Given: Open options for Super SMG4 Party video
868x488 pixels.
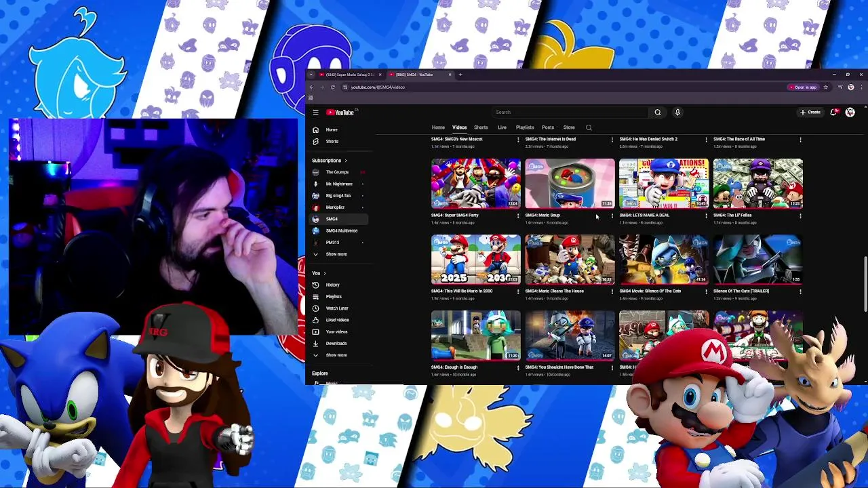Looking at the screenshot, I should (518, 216).
